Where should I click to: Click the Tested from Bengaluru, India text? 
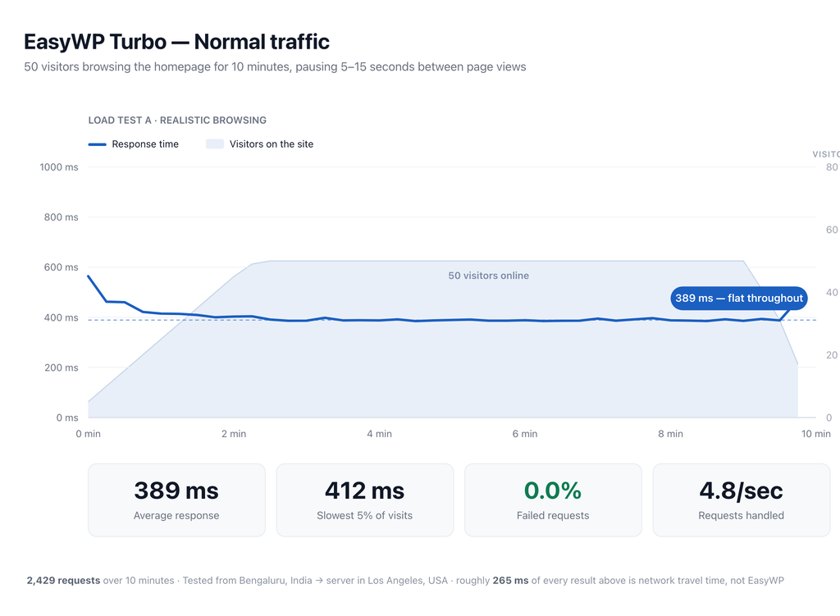(247, 581)
